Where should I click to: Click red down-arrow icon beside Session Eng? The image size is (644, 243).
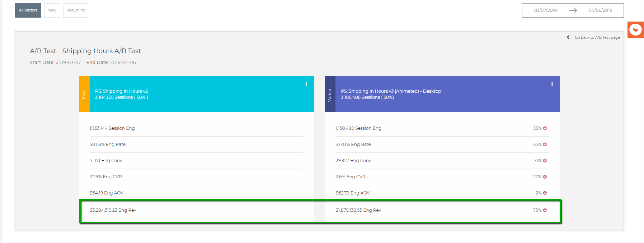click(545, 128)
